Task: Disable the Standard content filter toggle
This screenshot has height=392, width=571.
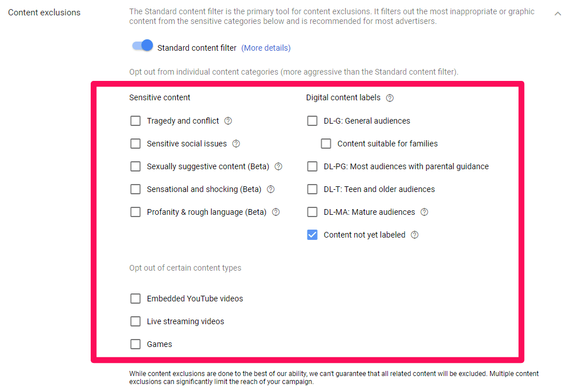Action: [x=143, y=46]
